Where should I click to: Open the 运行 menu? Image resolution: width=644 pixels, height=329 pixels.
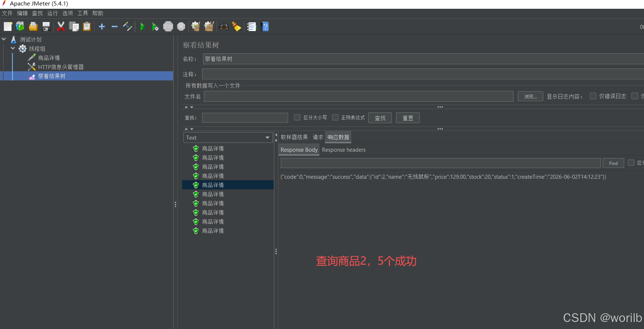pyautogui.click(x=53, y=13)
